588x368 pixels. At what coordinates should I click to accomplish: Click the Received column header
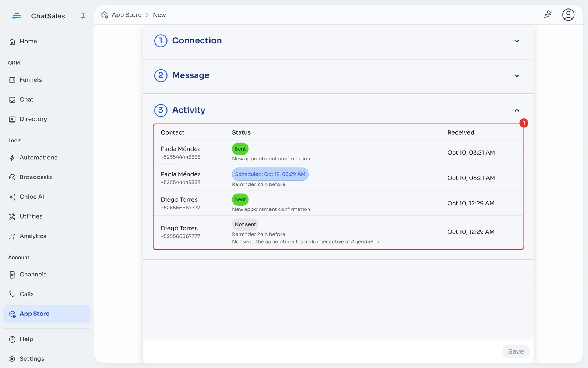[460, 132]
